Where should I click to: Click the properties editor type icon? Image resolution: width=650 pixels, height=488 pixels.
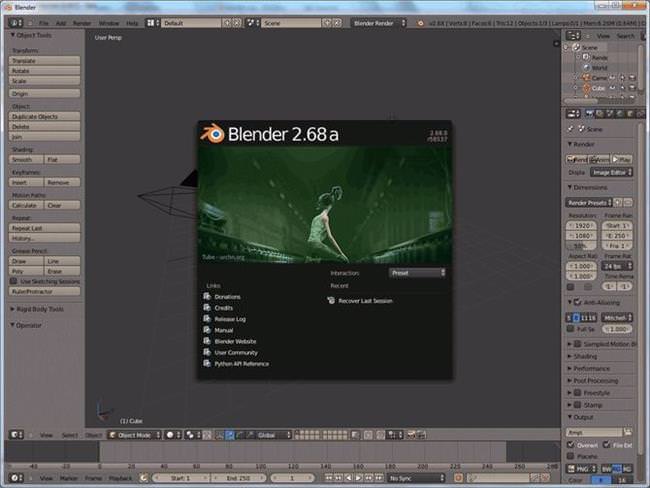573,114
